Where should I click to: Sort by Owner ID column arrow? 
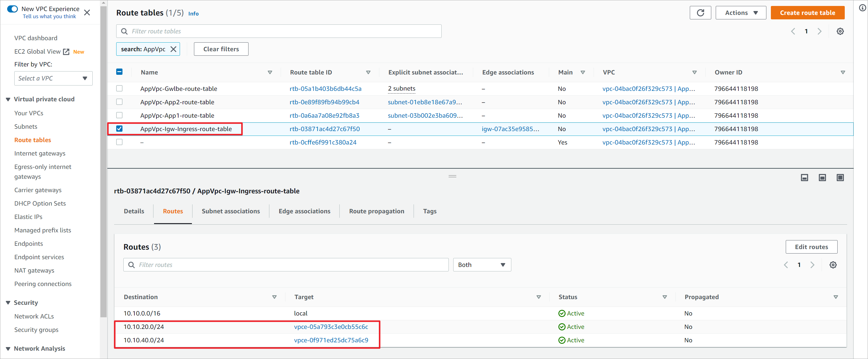[843, 72]
